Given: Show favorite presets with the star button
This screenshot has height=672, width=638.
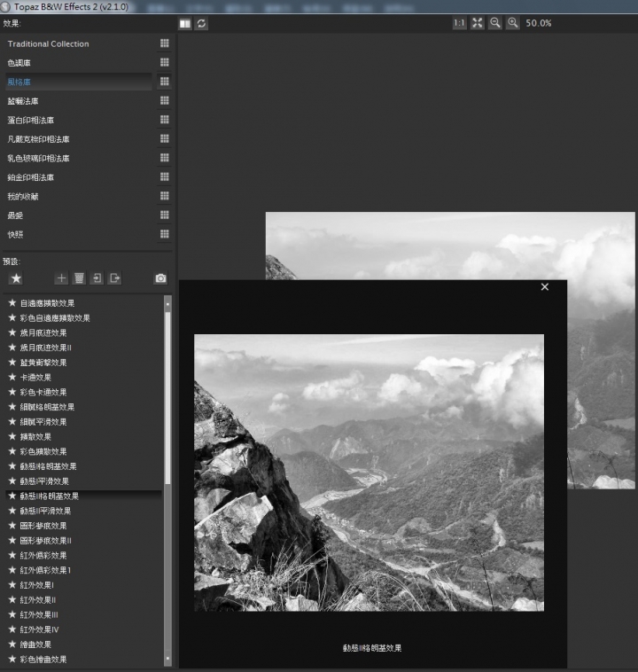Looking at the screenshot, I should pos(16,278).
